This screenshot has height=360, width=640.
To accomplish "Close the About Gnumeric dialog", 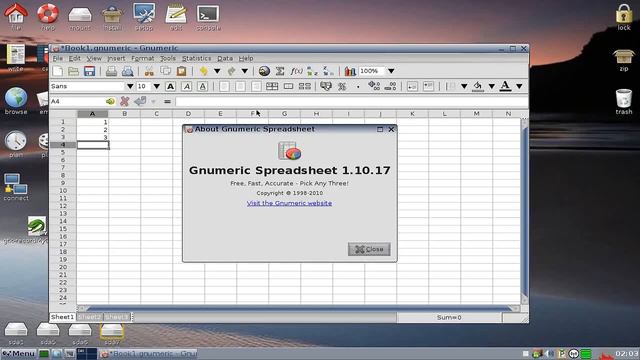I will [369, 249].
